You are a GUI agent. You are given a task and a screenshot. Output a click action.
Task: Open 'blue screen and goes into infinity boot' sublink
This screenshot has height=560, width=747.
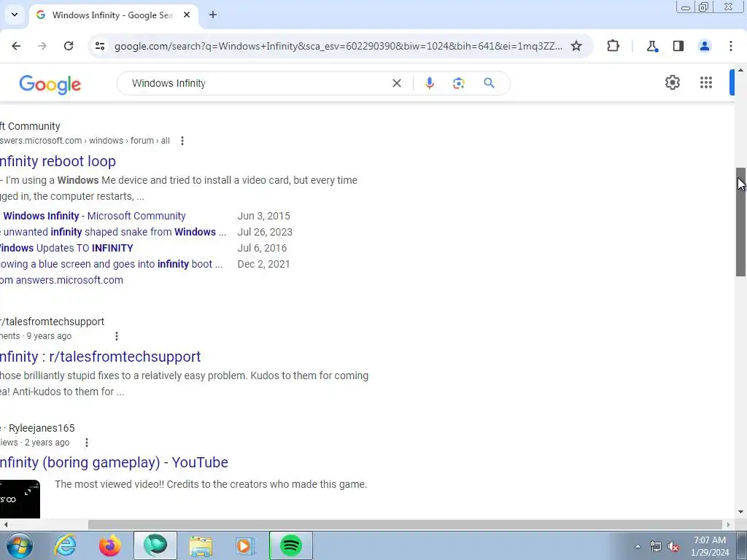click(111, 264)
